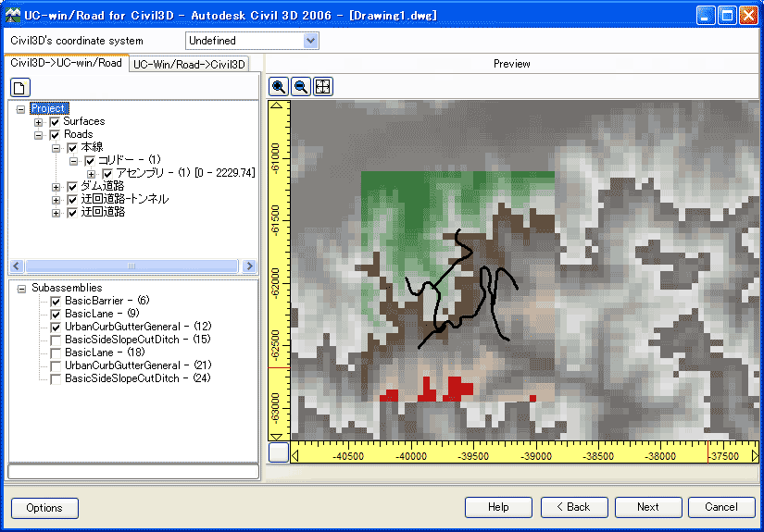
Task: Click the -62000 mark on vertical ruler
Action: point(275,283)
